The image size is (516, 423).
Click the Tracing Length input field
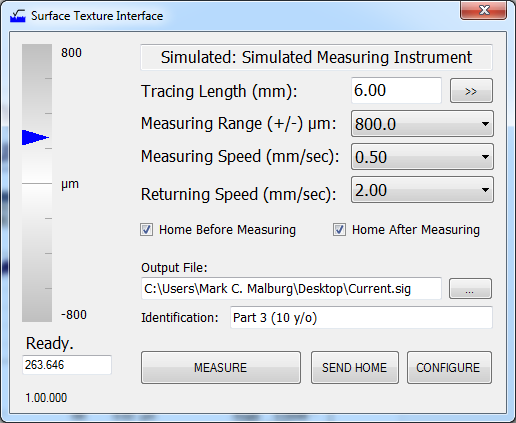396,90
